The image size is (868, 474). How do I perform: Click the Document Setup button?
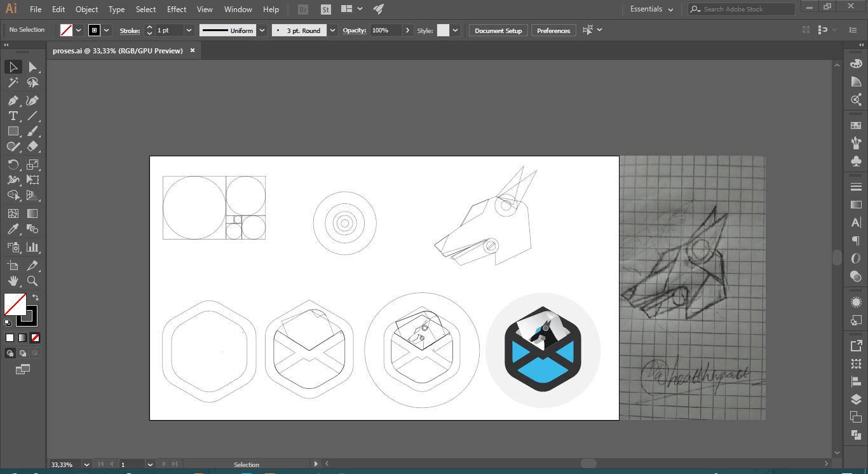point(498,30)
